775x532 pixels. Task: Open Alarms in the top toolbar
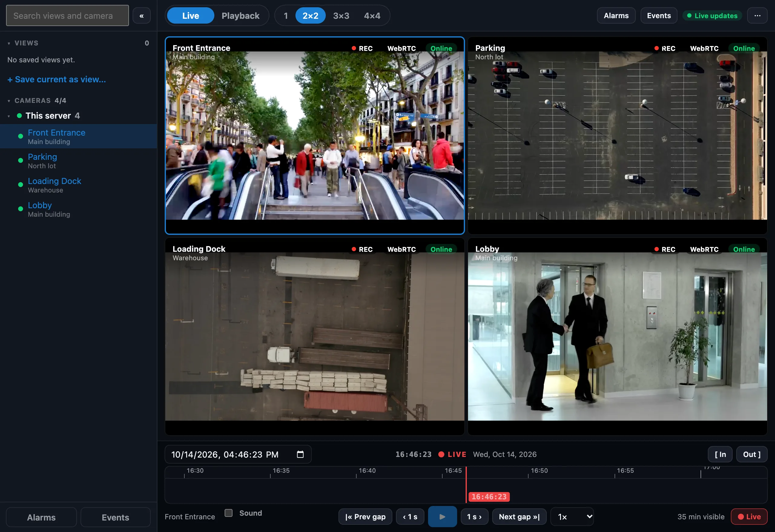pos(616,16)
